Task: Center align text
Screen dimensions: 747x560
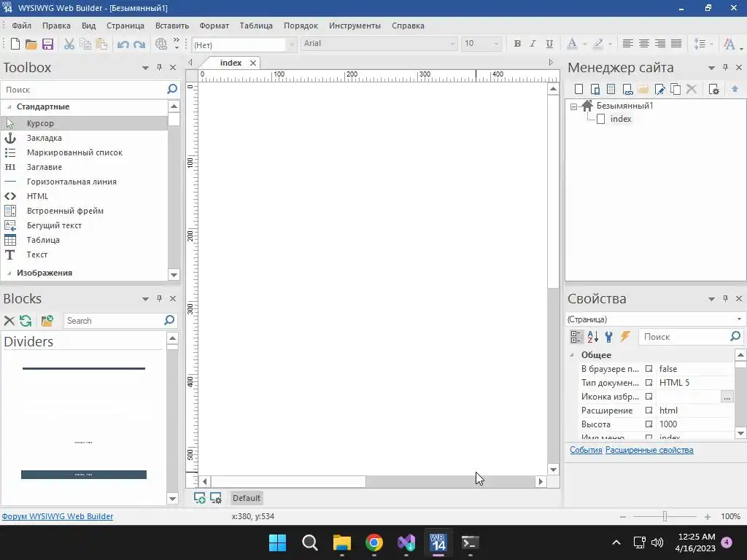Action: coord(644,44)
